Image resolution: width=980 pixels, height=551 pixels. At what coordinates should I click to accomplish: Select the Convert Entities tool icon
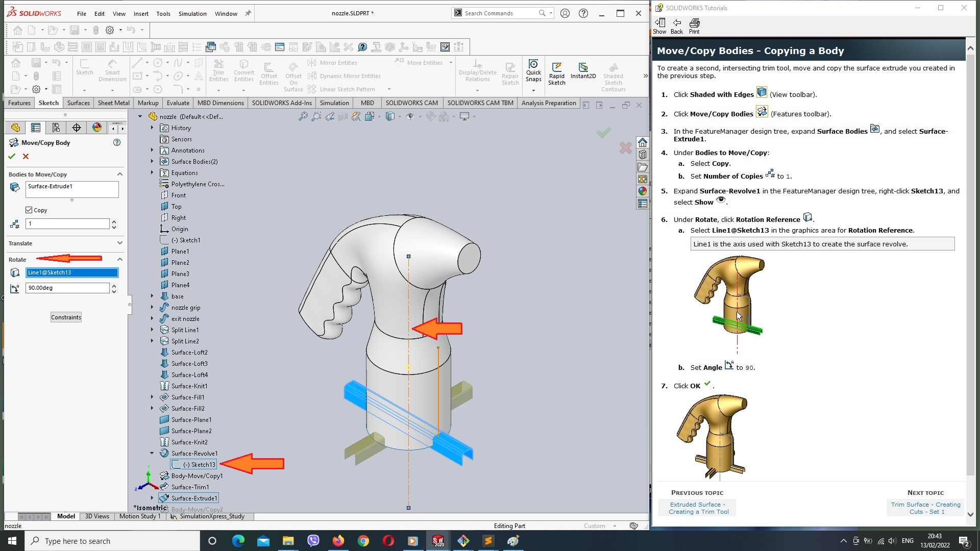pos(244,65)
